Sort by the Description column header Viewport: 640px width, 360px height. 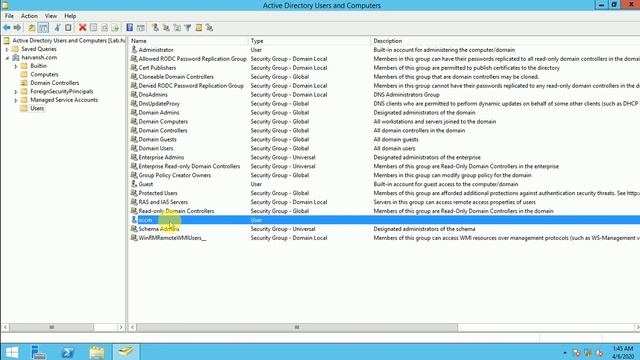pos(505,41)
